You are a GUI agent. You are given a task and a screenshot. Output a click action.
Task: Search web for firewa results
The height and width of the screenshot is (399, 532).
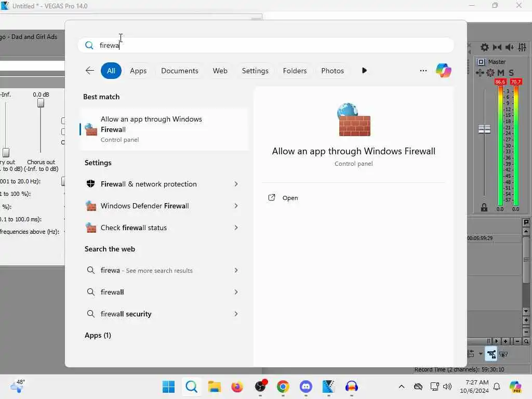pyautogui.click(x=147, y=270)
